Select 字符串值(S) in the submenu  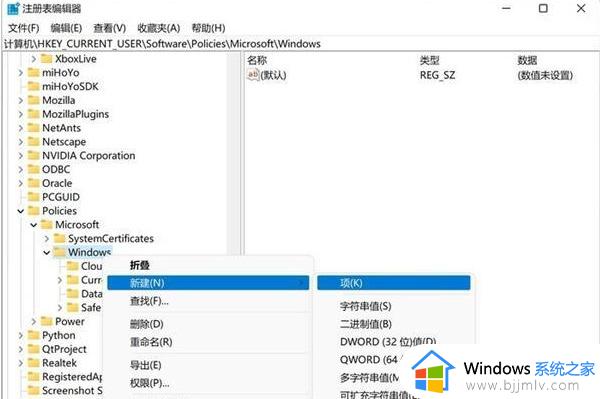click(x=394, y=306)
